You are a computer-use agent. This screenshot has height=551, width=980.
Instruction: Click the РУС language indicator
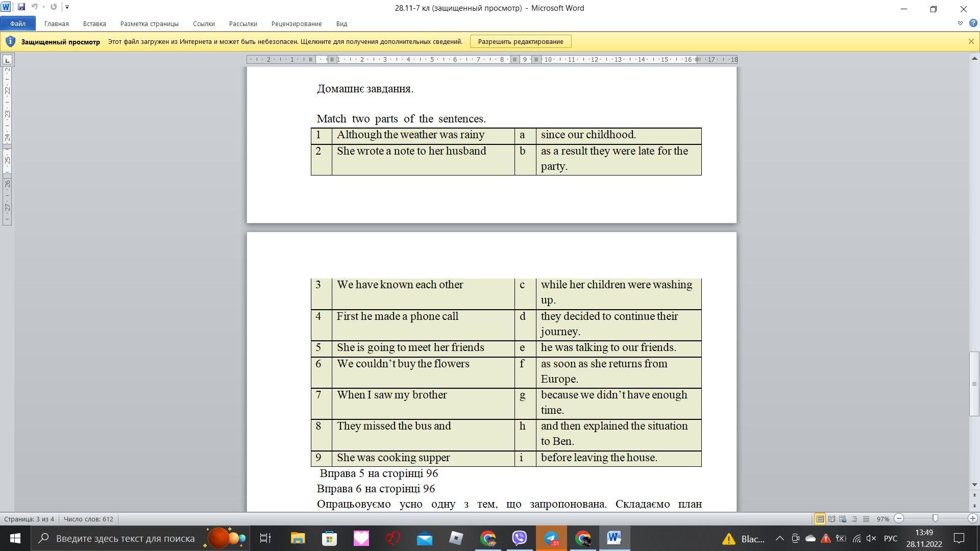tap(890, 538)
